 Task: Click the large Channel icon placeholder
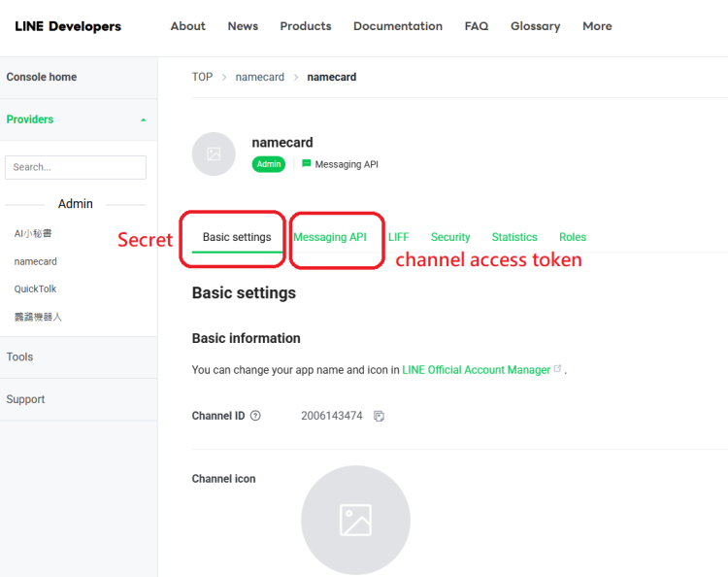tap(355, 520)
